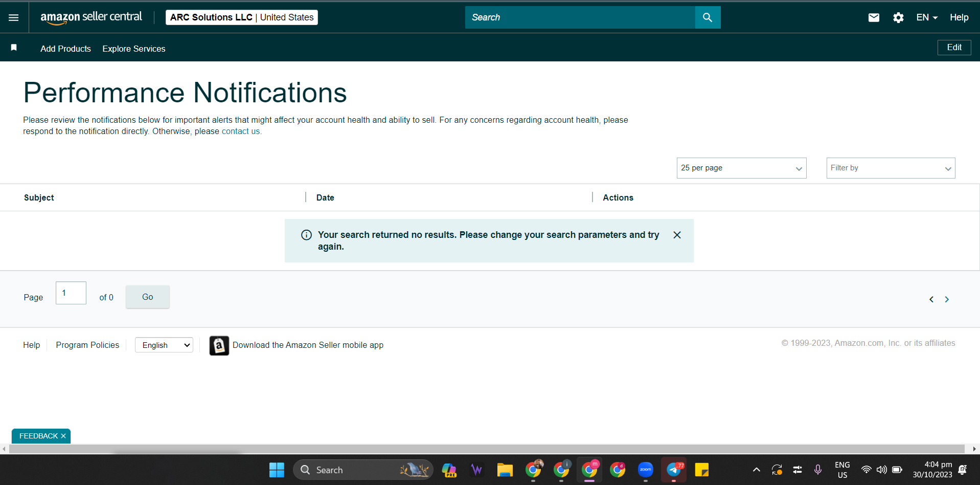Open Copilot from the taskbar

[x=449, y=470]
